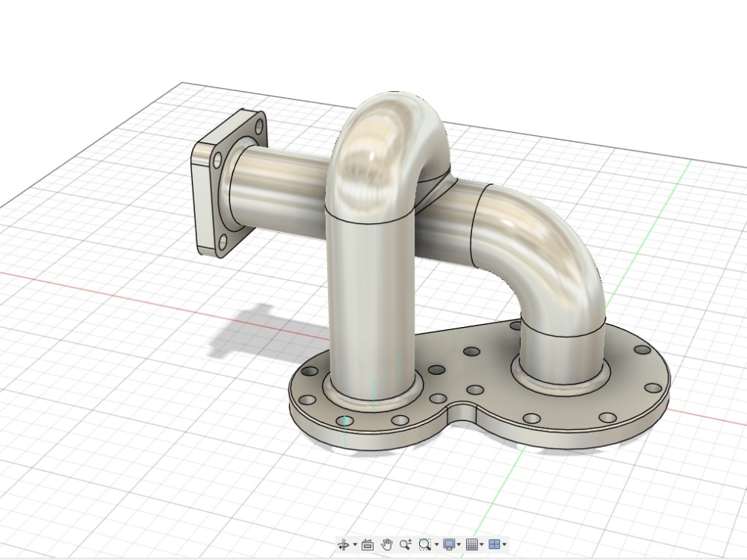
Task: Open the Orbit type dropdown arrow
Action: [x=355, y=545]
